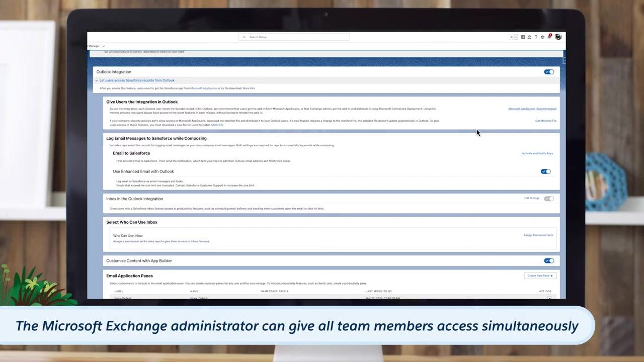The height and width of the screenshot is (362, 644).
Task: Open the Manager tab dropdown
Action: pyautogui.click(x=104, y=46)
